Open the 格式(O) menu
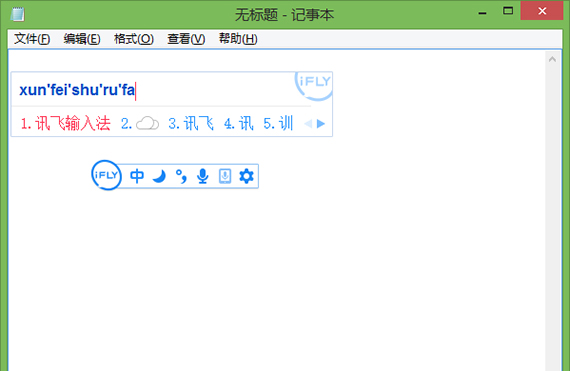This screenshot has height=371, width=570. [x=134, y=39]
